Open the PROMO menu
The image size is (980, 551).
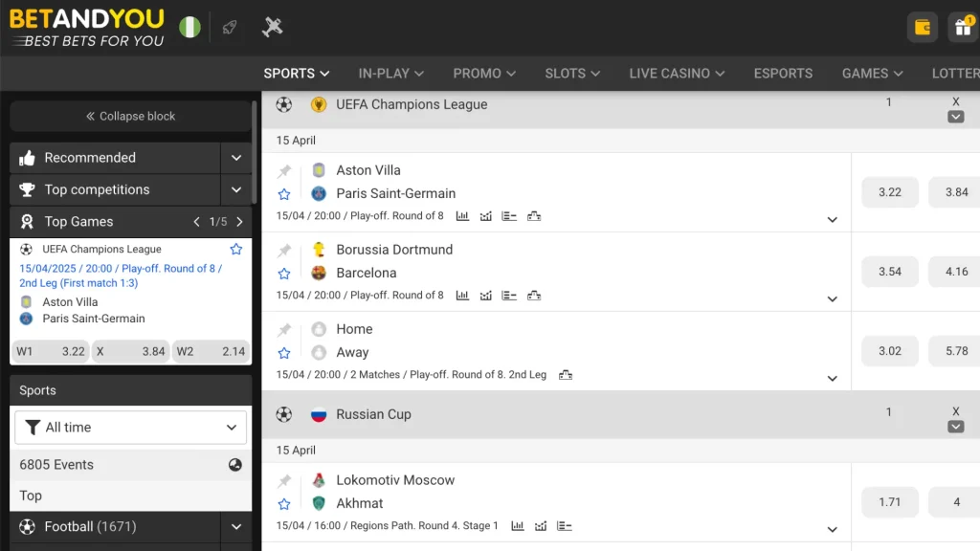[484, 74]
